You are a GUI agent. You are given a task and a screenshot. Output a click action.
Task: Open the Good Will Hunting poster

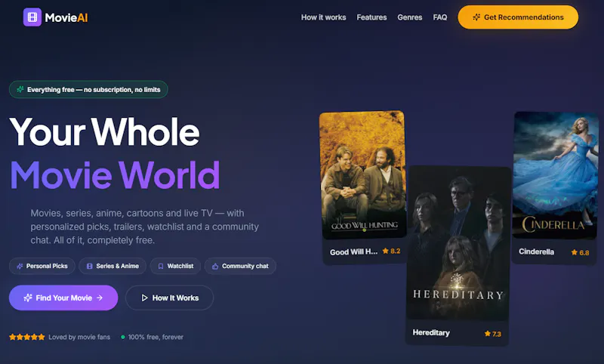[x=363, y=174]
